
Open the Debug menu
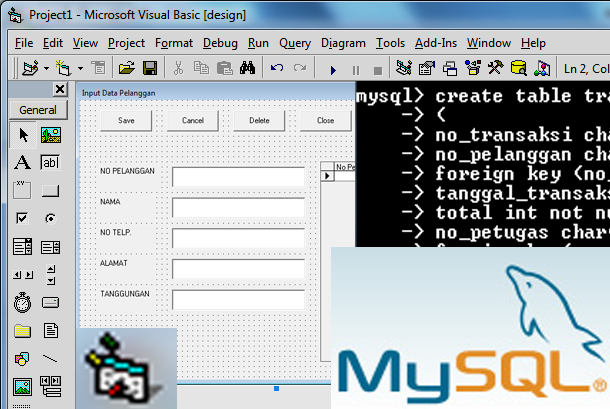tap(220, 43)
